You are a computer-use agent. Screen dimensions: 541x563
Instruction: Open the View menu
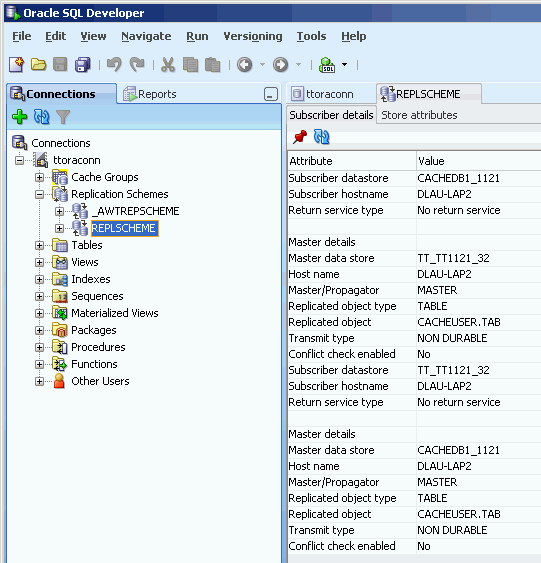pyautogui.click(x=93, y=36)
